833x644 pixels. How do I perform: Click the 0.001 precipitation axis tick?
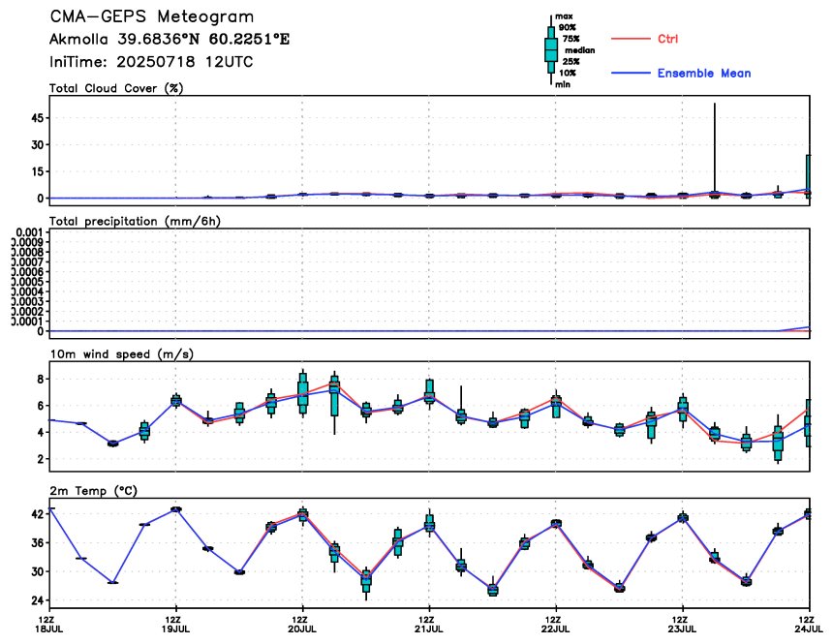click(x=29, y=232)
